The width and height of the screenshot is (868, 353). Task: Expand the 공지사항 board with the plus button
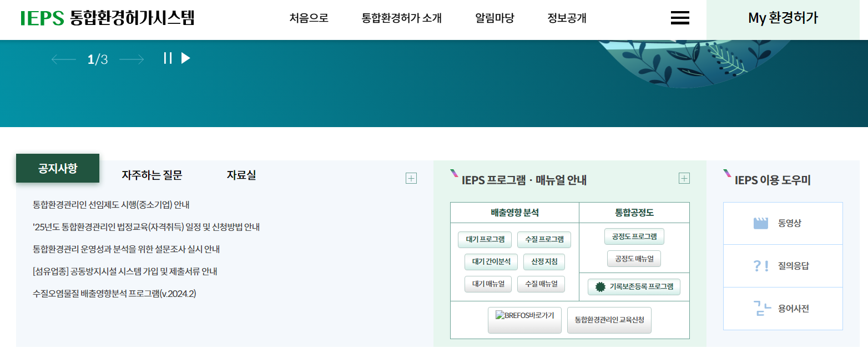[411, 178]
